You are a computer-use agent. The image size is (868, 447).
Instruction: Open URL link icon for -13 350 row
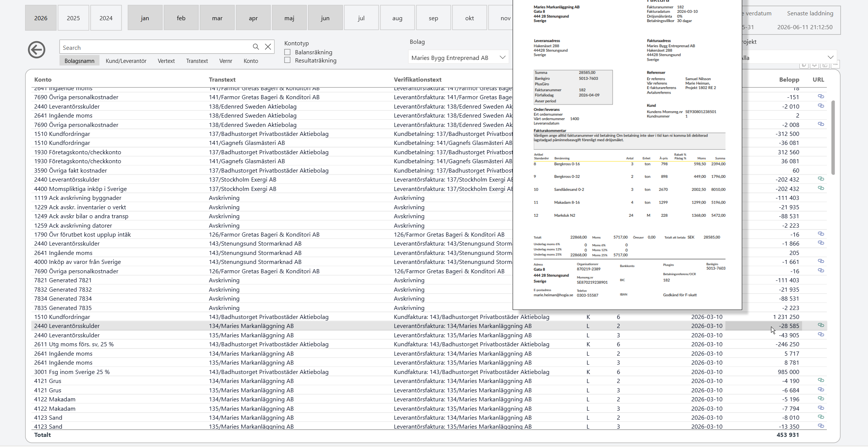[x=821, y=426]
